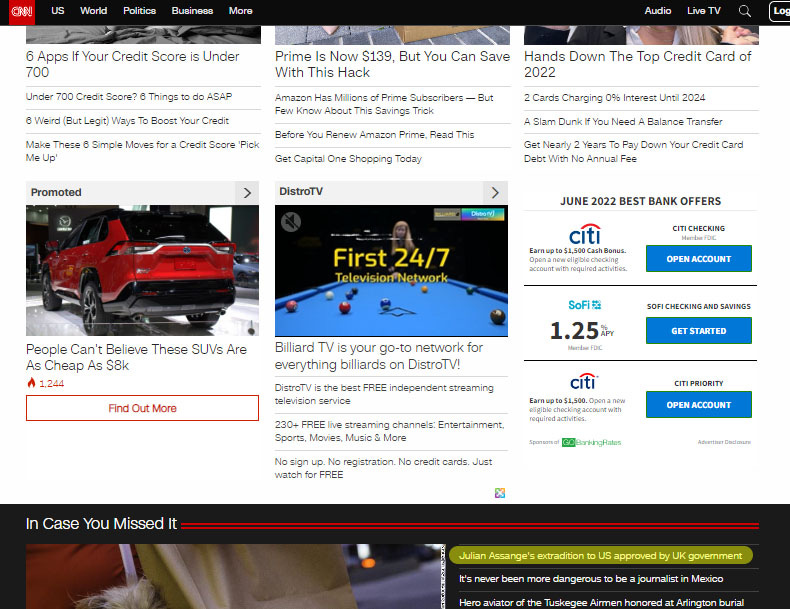
Task: Expand the DistroTV section arrow
Action: 495,192
